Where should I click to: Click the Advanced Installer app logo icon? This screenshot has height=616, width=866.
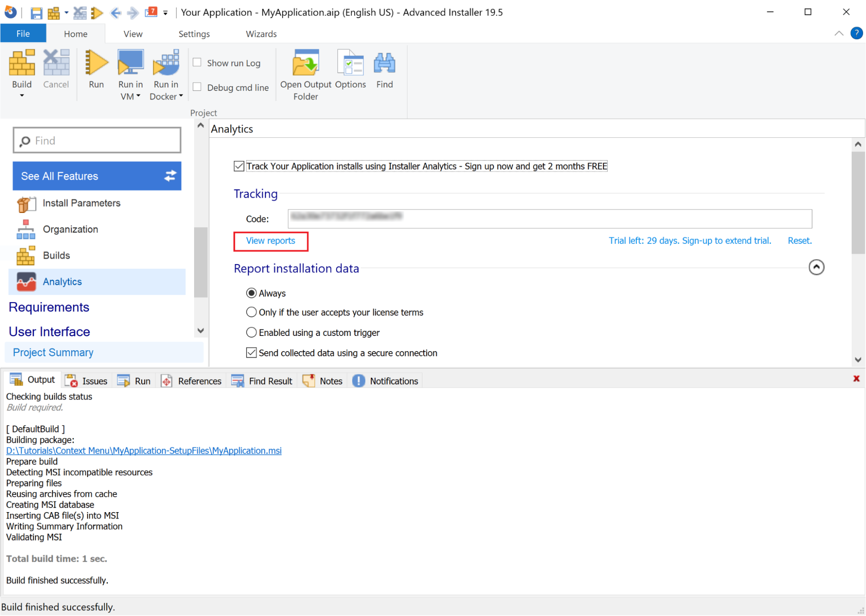[x=10, y=12]
